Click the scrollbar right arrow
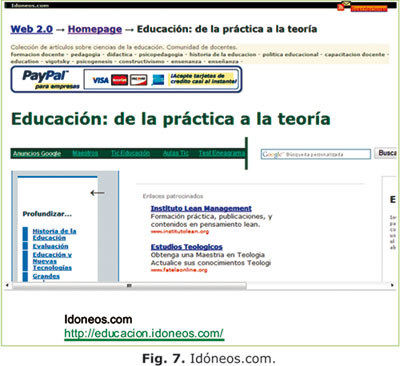 (x=393, y=286)
